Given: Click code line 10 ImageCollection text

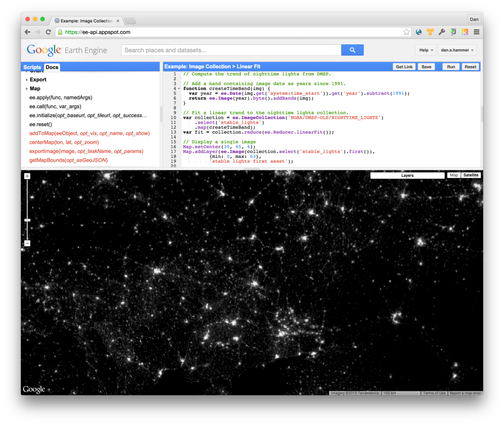Looking at the screenshot, I should [259, 118].
